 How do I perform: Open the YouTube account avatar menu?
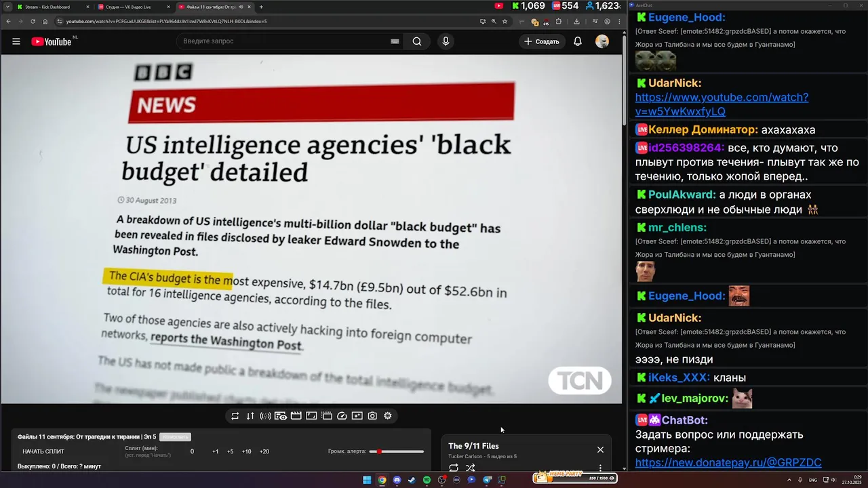coord(602,41)
